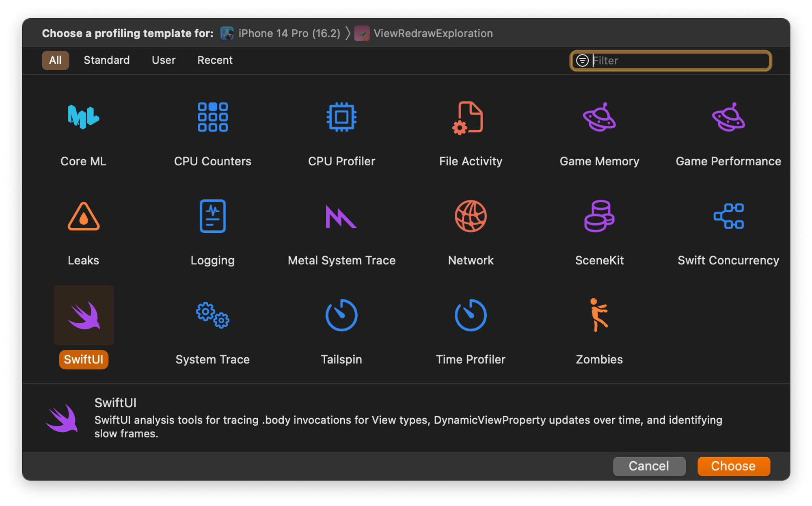Switch to the User templates tab
This screenshot has height=506, width=812.
[x=162, y=60]
